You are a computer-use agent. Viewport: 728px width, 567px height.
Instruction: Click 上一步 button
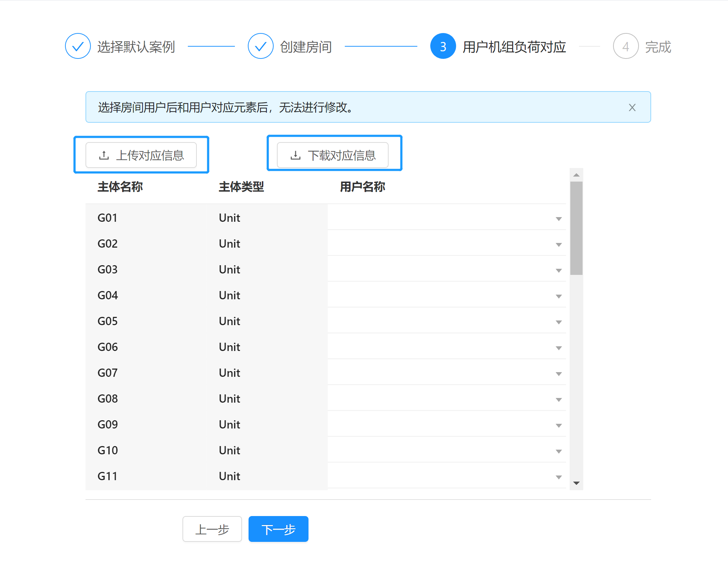pos(212,529)
